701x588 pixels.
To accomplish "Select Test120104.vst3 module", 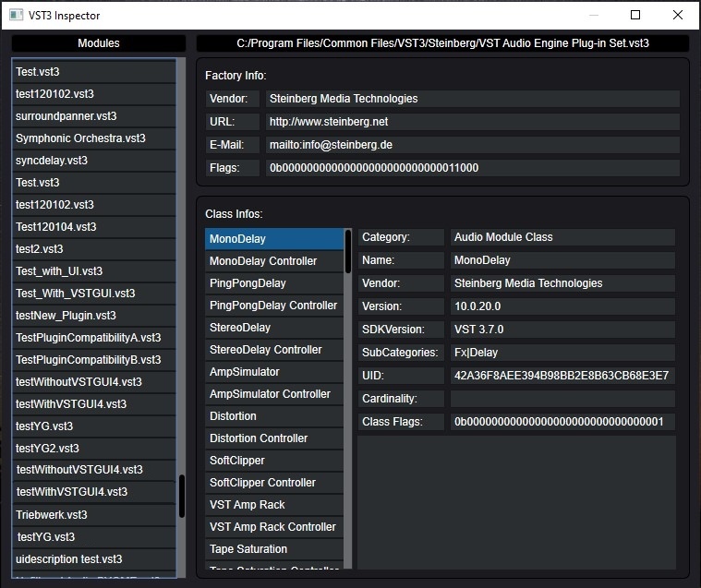I will [94, 227].
